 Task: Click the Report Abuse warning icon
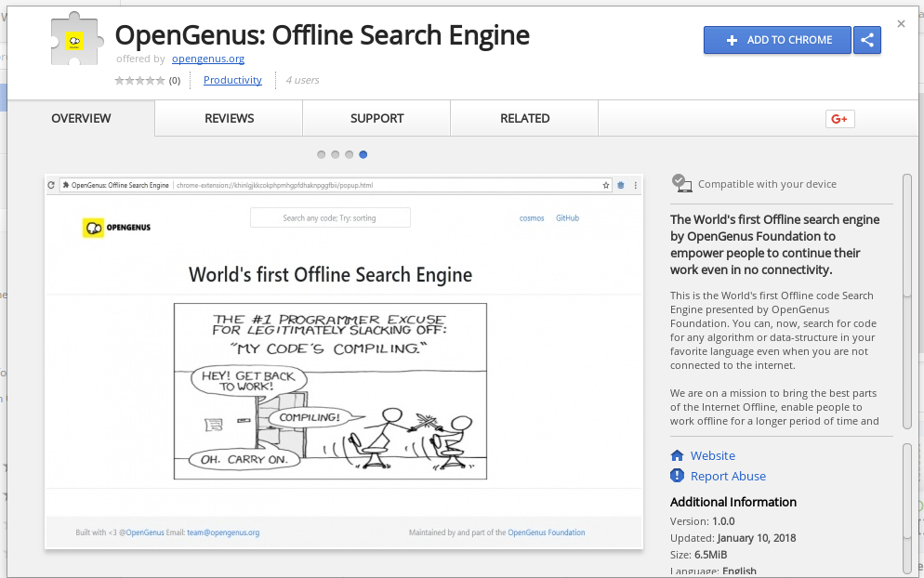(677, 476)
